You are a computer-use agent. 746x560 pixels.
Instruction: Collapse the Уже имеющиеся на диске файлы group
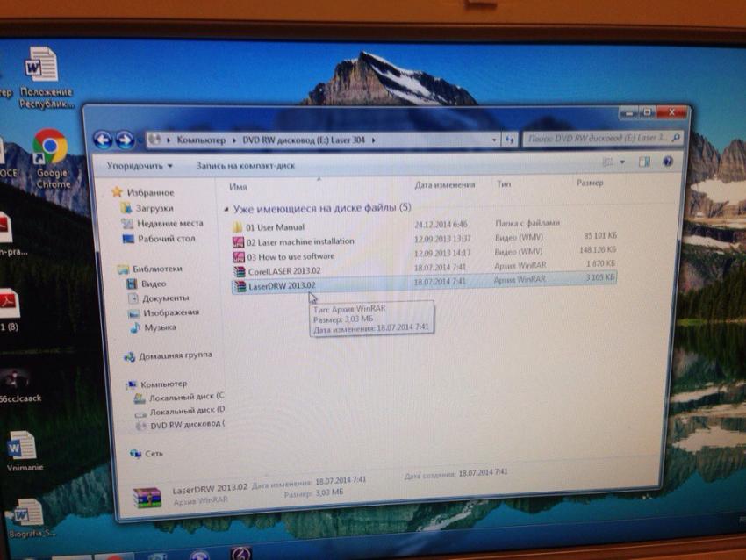[226, 209]
